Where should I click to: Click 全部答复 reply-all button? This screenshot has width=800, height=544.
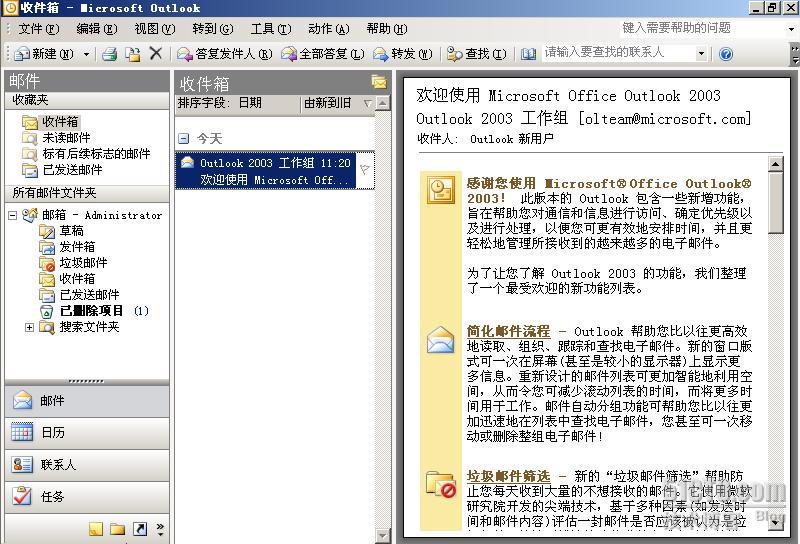(x=322, y=54)
